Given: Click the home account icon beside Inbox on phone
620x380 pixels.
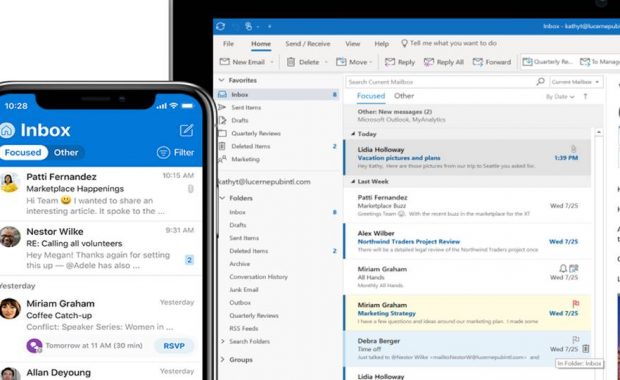Looking at the screenshot, I should coord(7,130).
